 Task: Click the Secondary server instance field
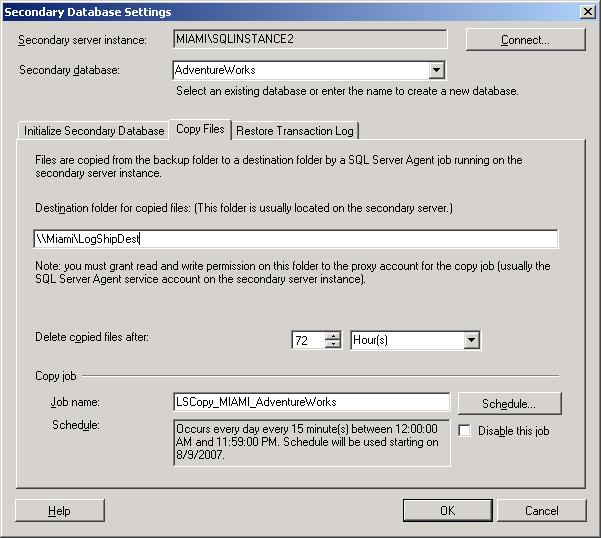point(309,40)
